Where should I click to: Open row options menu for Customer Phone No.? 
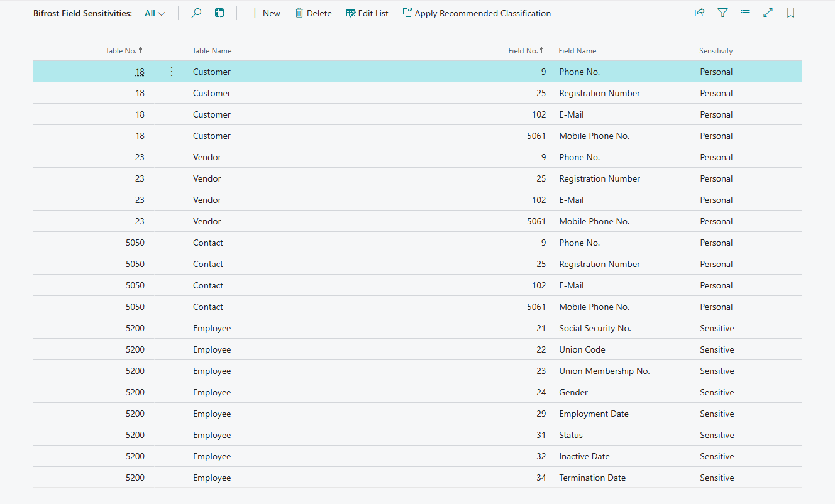172,72
